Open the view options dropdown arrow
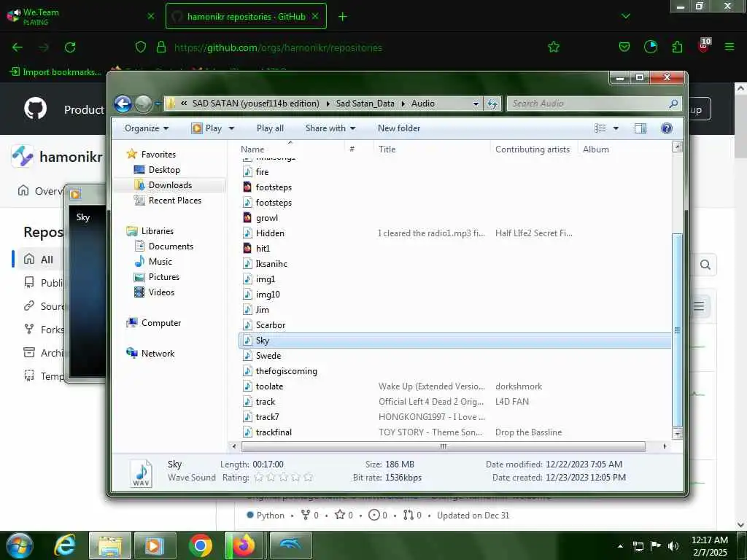 616,128
